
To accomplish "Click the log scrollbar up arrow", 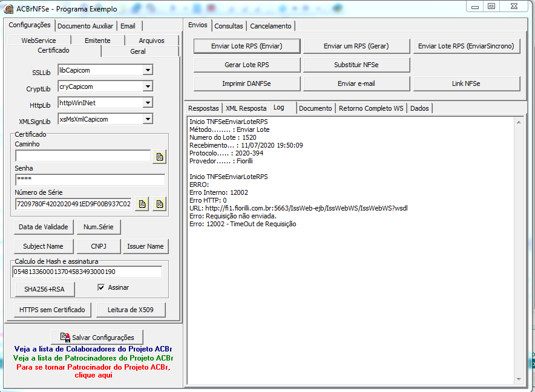I will (x=519, y=122).
